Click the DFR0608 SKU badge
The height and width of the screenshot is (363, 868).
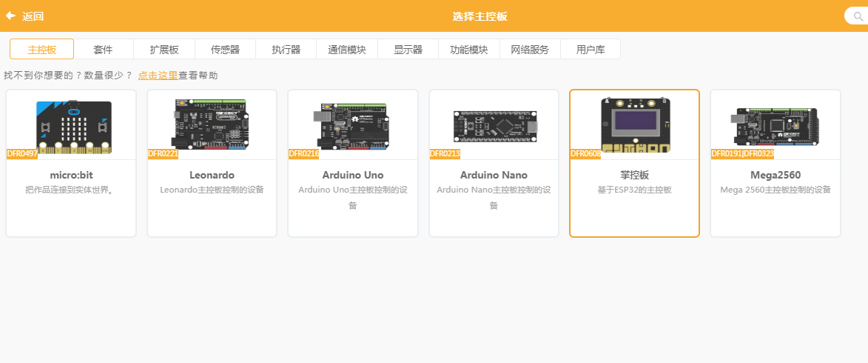pos(585,153)
